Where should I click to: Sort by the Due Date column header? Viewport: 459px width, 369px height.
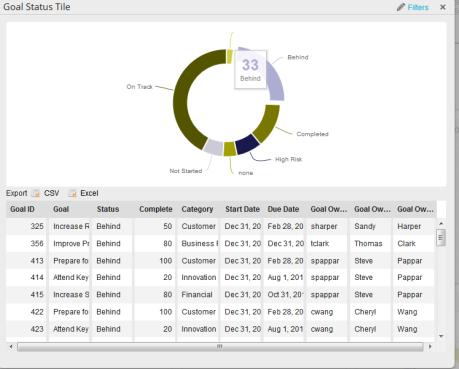tap(284, 209)
